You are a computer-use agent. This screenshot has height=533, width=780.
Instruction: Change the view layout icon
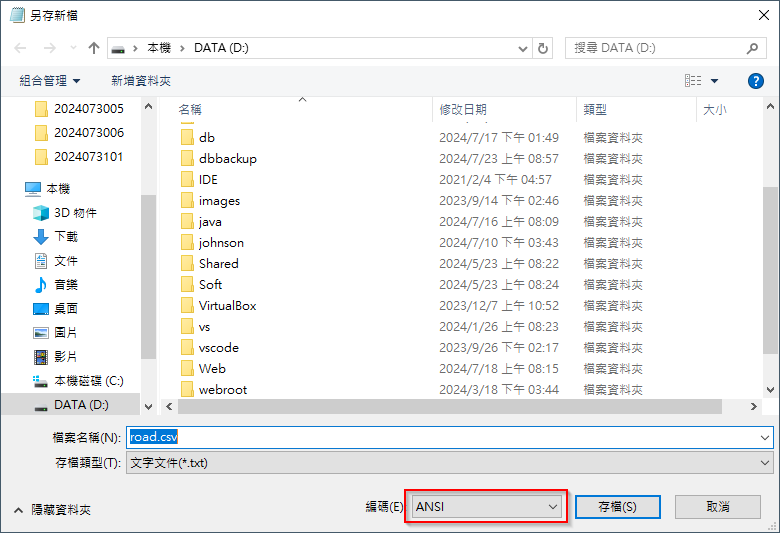693,81
